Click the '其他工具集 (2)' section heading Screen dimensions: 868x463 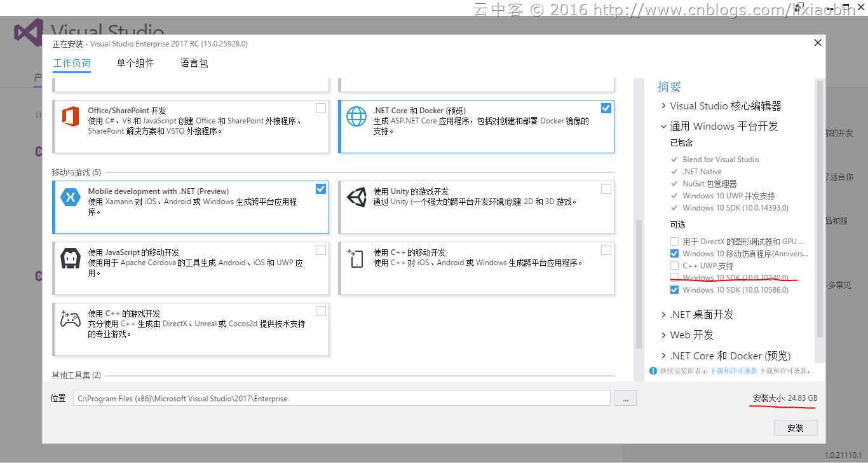pos(76,375)
